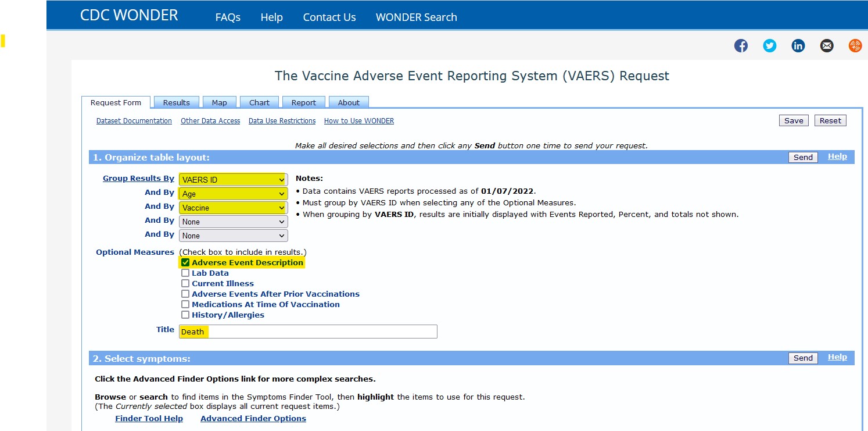The width and height of the screenshot is (868, 431).
Task: Share the page on LinkedIn
Action: click(x=798, y=45)
